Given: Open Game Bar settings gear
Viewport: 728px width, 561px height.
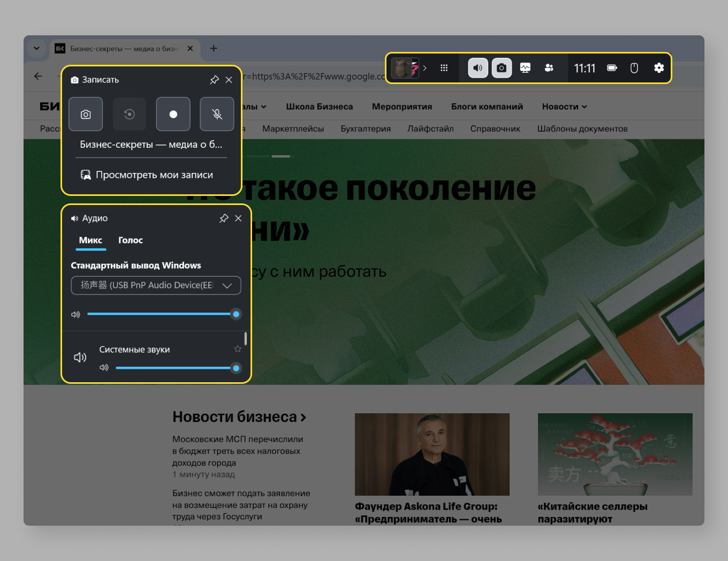Looking at the screenshot, I should 658,68.
